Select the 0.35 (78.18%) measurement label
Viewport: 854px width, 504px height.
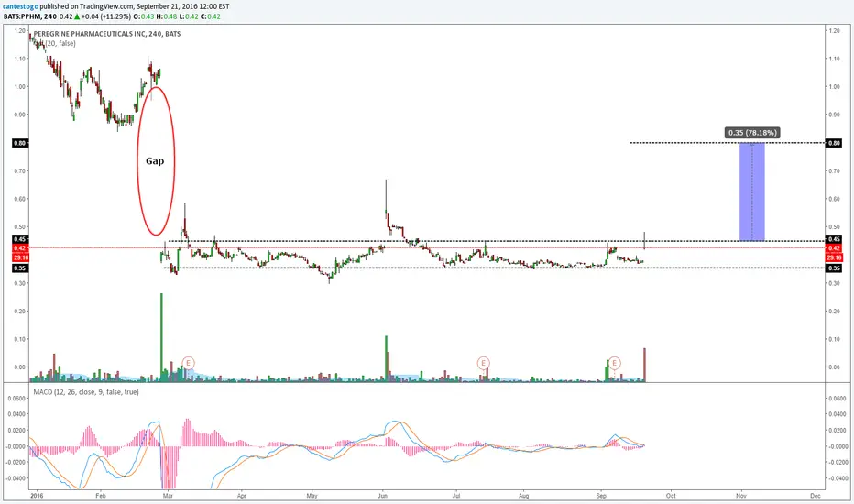[752, 132]
